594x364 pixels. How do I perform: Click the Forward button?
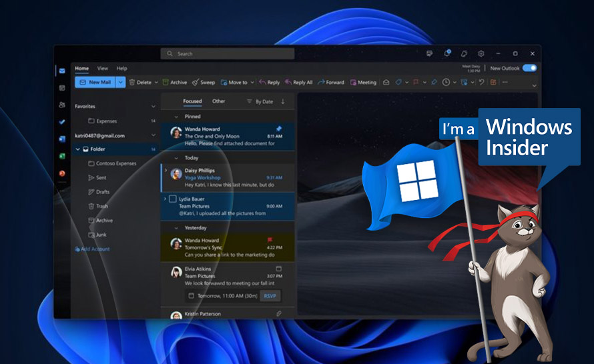[x=331, y=82]
